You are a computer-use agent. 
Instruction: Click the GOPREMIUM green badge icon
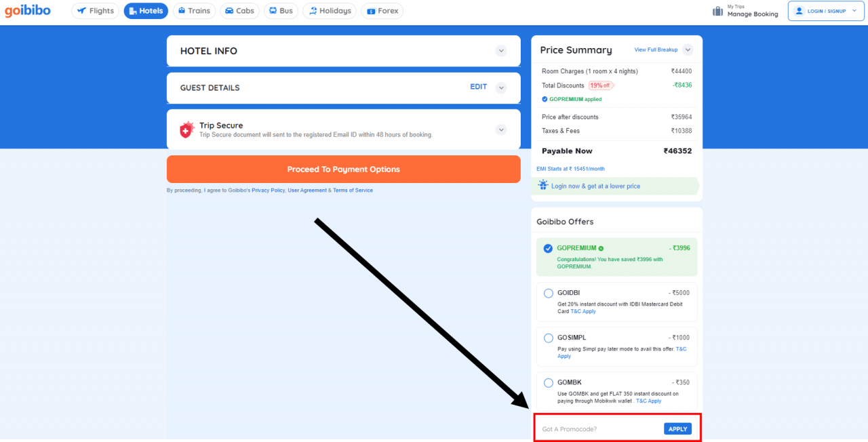click(x=601, y=249)
